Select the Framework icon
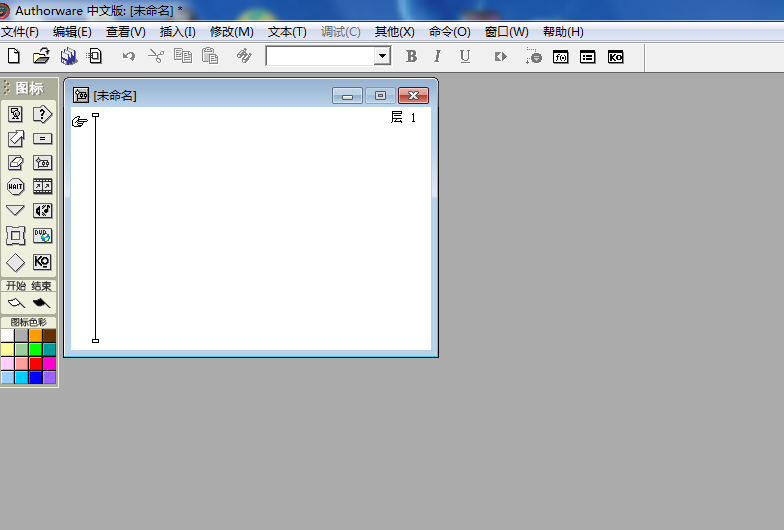 16,236
